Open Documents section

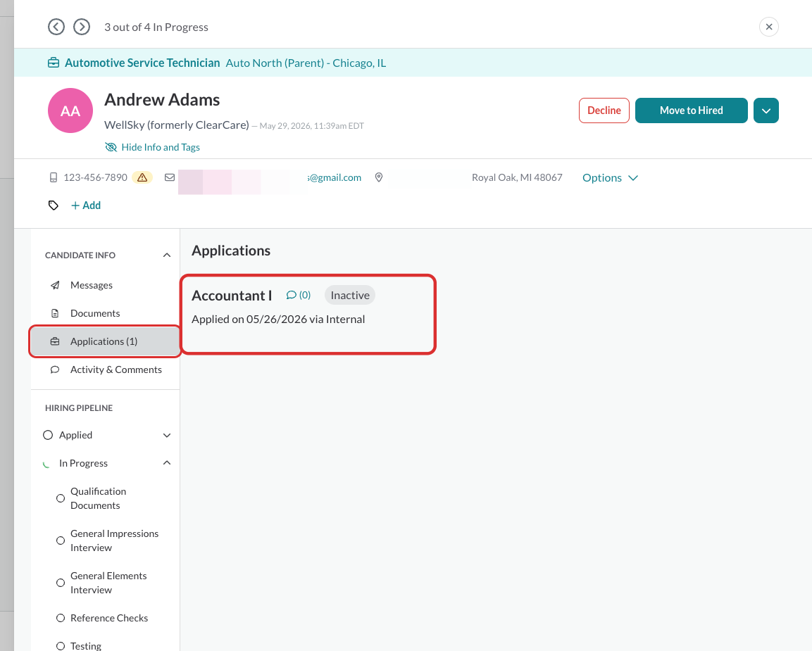point(105,314)
